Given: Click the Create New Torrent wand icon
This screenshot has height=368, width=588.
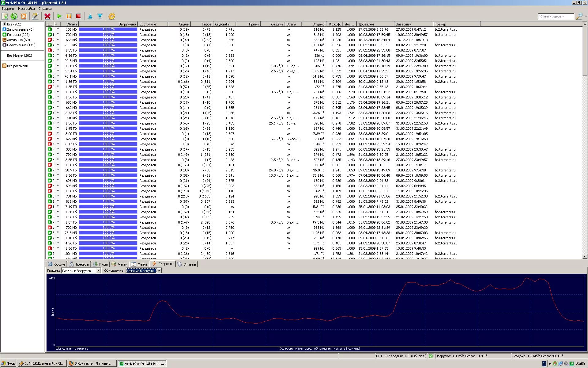Looking at the screenshot, I should pos(35,16).
